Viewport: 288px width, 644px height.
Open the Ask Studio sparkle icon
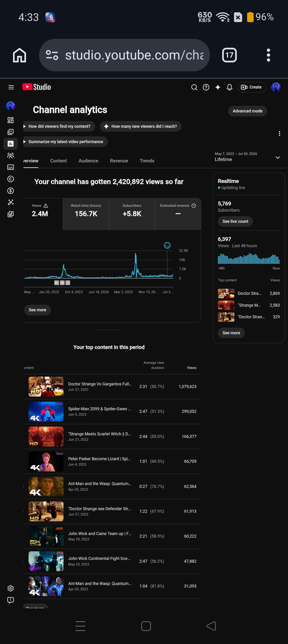(x=218, y=87)
